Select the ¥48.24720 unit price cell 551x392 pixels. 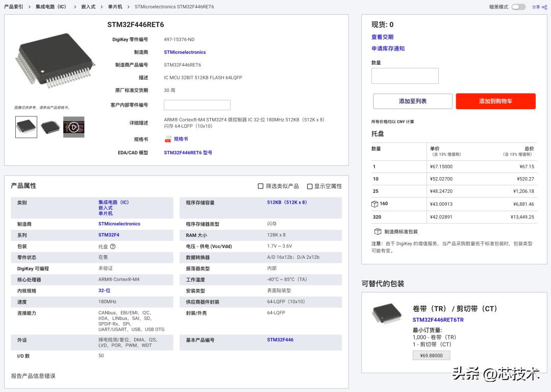(x=441, y=191)
